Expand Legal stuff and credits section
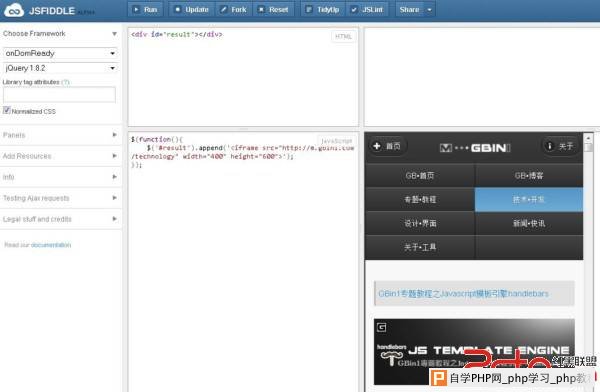600x392 pixels. coord(60,219)
